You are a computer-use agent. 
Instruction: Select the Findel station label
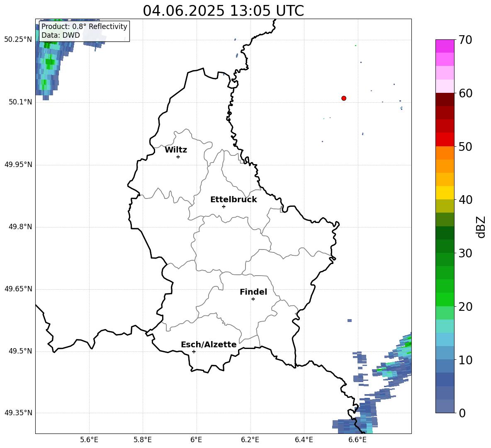coord(253,292)
